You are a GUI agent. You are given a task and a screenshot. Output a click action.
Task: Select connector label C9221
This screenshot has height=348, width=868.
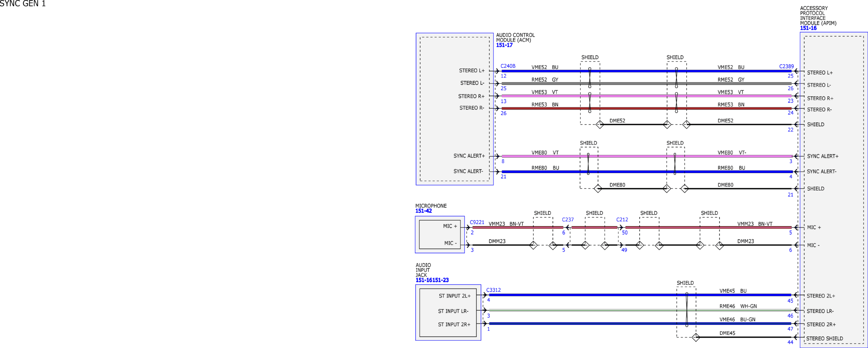click(x=477, y=222)
